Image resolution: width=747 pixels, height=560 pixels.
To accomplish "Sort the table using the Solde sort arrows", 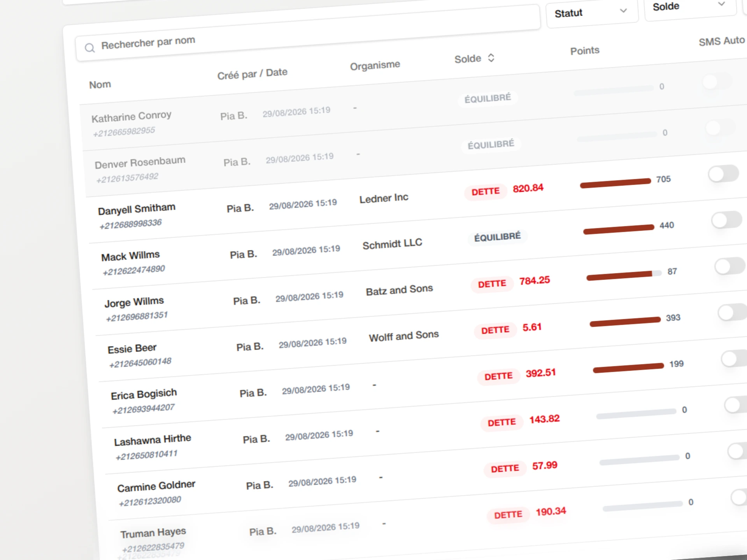I will coord(491,58).
